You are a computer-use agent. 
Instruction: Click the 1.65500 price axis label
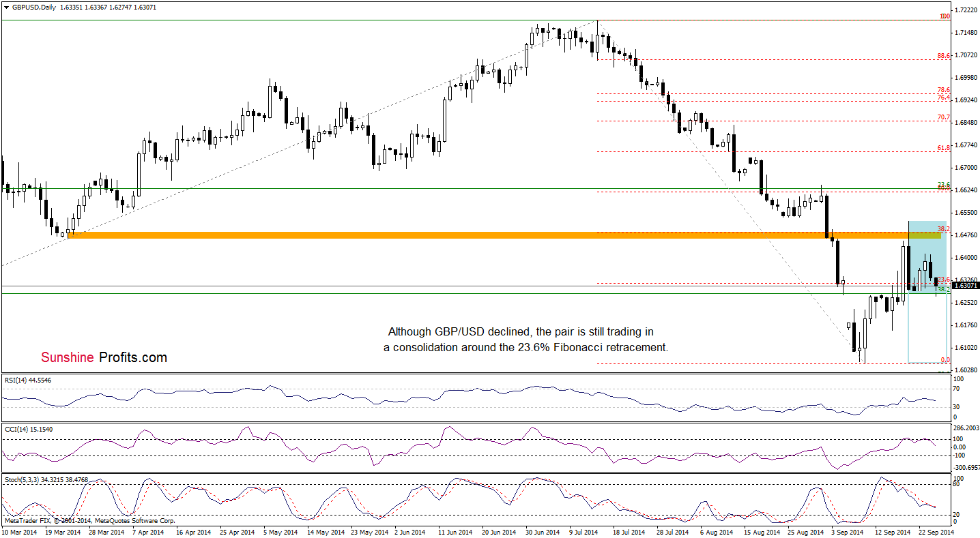[x=966, y=213]
